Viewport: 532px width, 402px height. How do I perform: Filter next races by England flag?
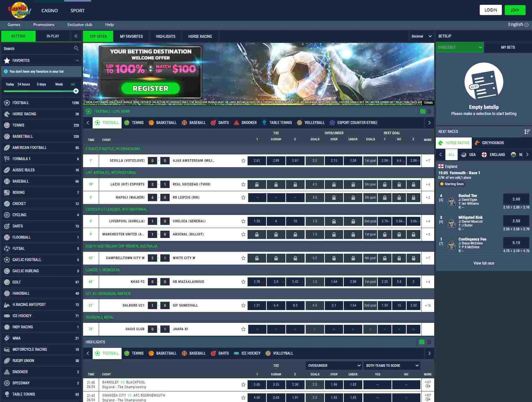pyautogui.click(x=493, y=155)
